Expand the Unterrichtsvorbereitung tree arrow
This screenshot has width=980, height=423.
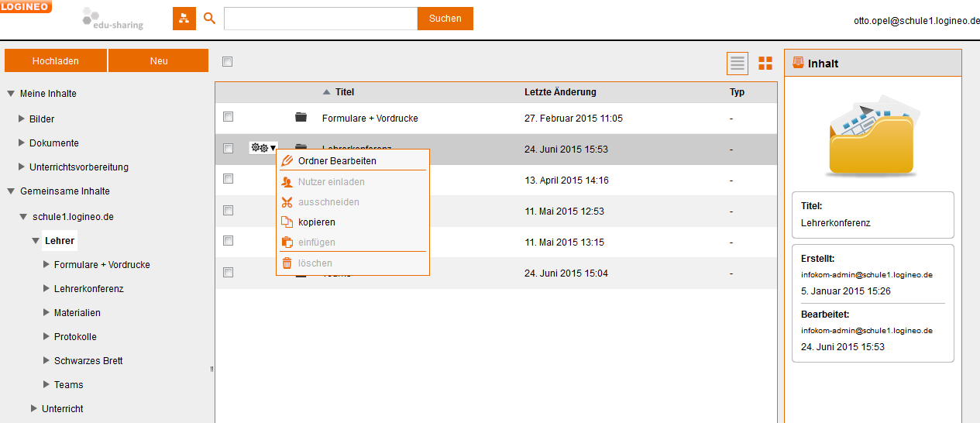[22, 167]
